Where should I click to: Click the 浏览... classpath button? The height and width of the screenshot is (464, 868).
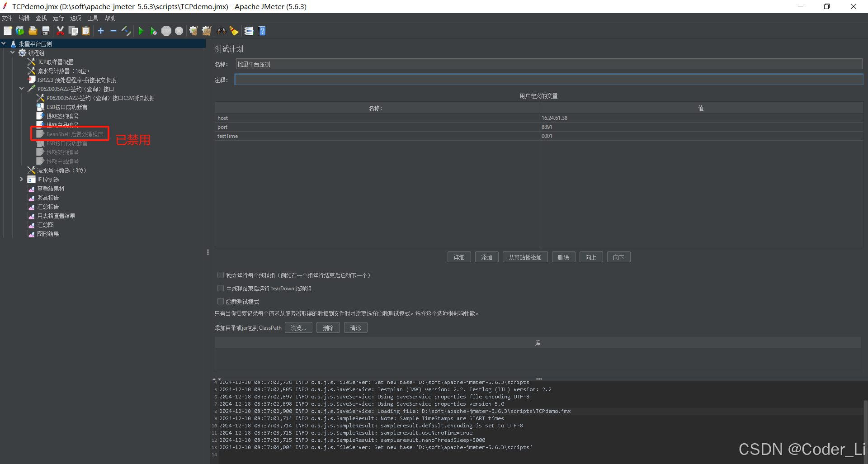coord(298,328)
